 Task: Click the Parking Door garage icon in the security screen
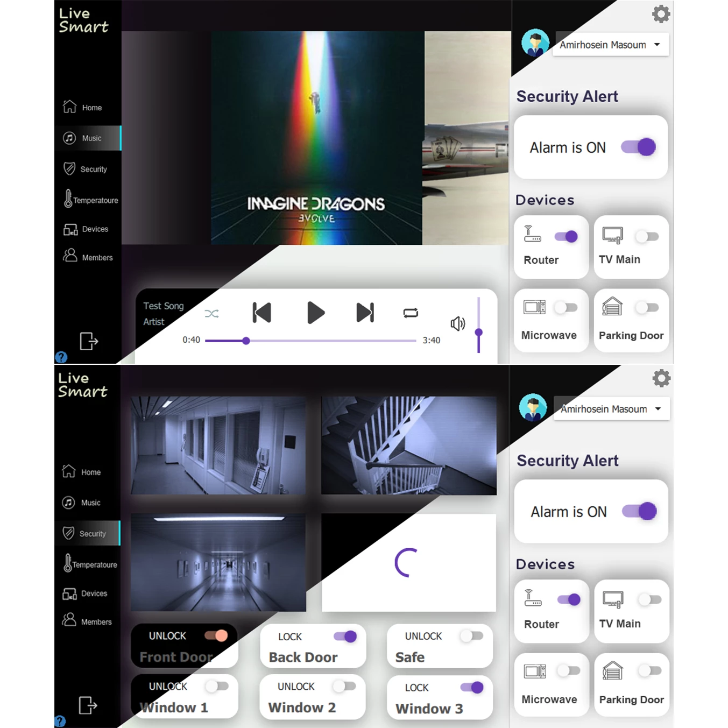click(613, 670)
